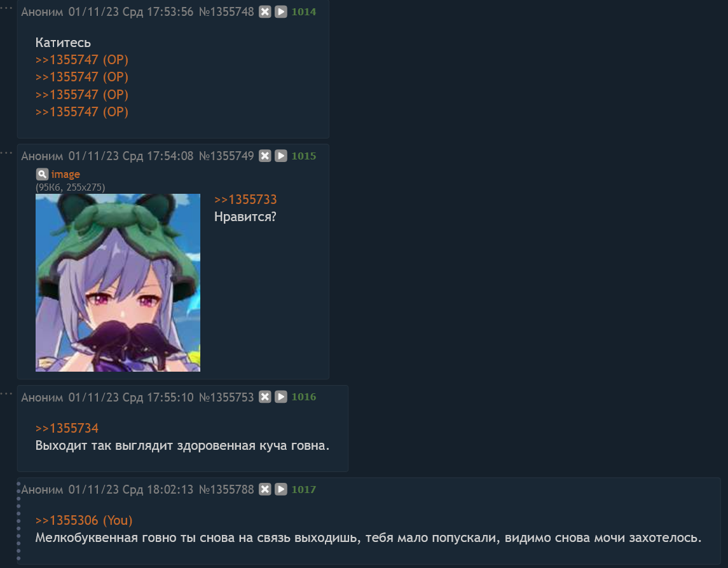Follow the >>1355306 (You) reply link
This screenshot has height=568, width=728.
84,521
